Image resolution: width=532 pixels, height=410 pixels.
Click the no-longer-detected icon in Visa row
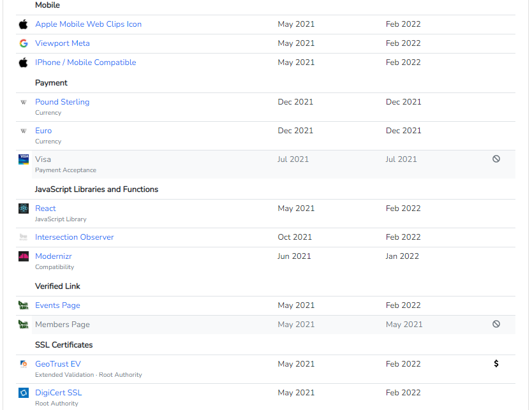tap(496, 159)
